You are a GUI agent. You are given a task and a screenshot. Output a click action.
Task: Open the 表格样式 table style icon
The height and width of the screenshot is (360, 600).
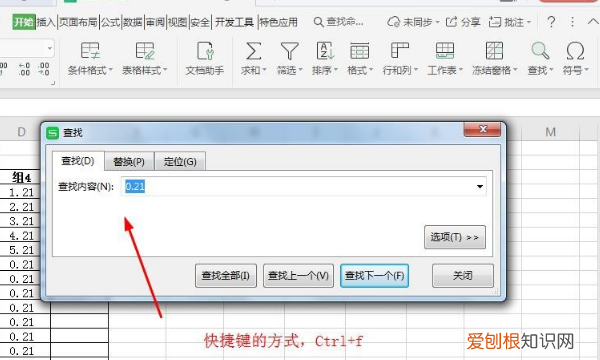pos(145,51)
